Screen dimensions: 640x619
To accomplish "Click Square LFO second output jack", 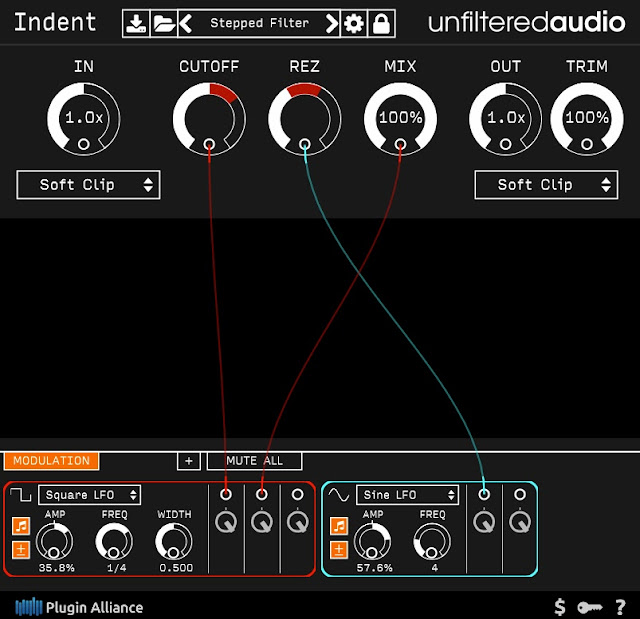I will [x=262, y=495].
